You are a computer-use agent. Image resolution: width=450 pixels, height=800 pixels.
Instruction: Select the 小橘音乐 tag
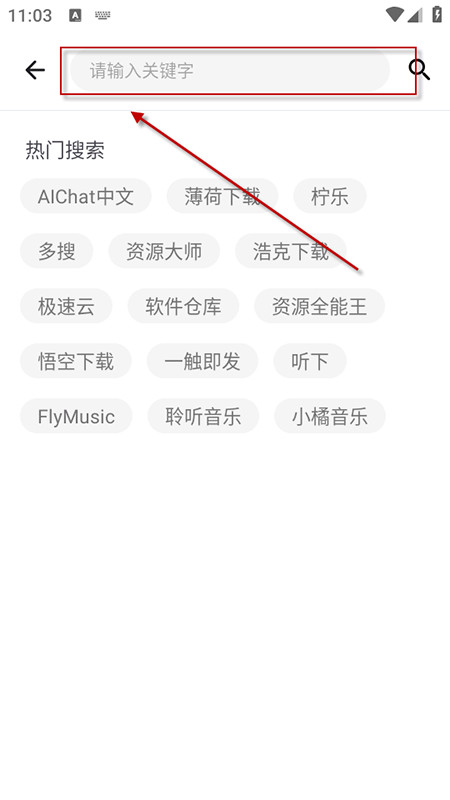coord(330,416)
